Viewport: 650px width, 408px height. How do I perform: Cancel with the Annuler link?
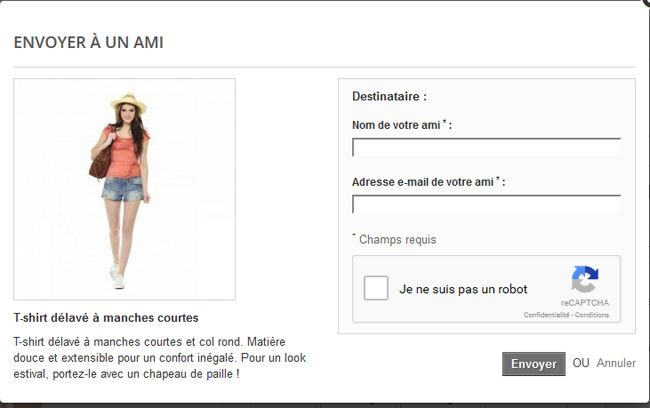tap(616, 363)
